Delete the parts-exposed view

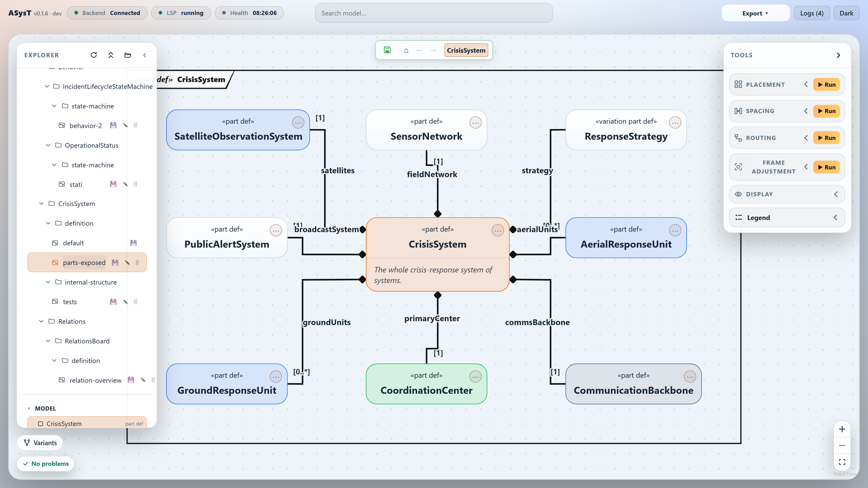pyautogui.click(x=137, y=262)
